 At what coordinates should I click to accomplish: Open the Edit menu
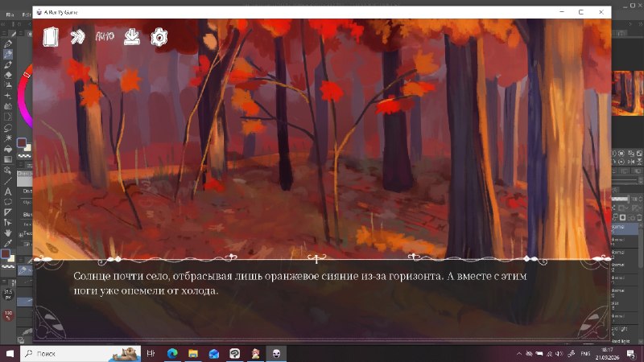click(27, 14)
